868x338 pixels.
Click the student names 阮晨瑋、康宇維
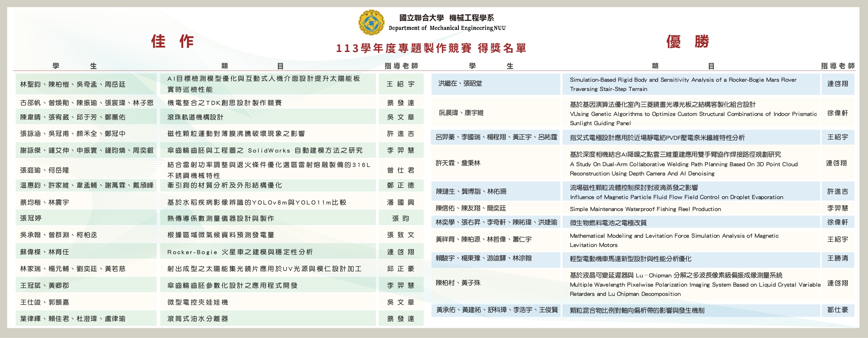coord(461,113)
